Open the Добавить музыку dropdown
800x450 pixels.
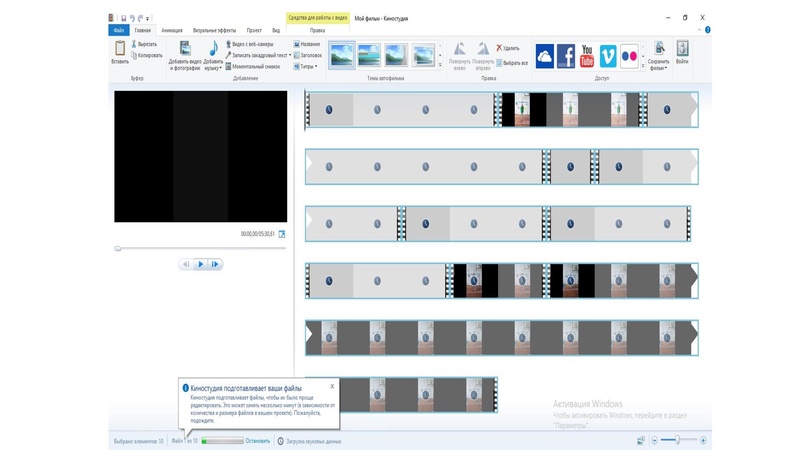213,69
